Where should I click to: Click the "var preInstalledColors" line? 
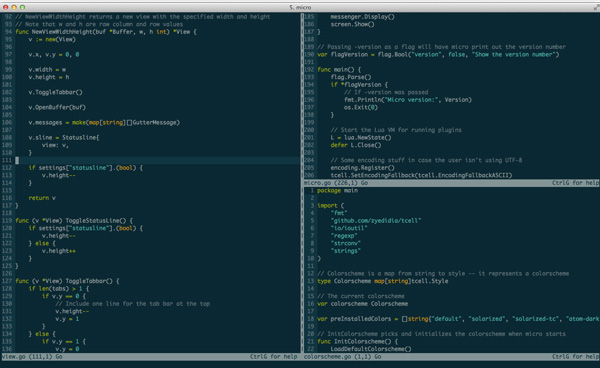[458, 319]
